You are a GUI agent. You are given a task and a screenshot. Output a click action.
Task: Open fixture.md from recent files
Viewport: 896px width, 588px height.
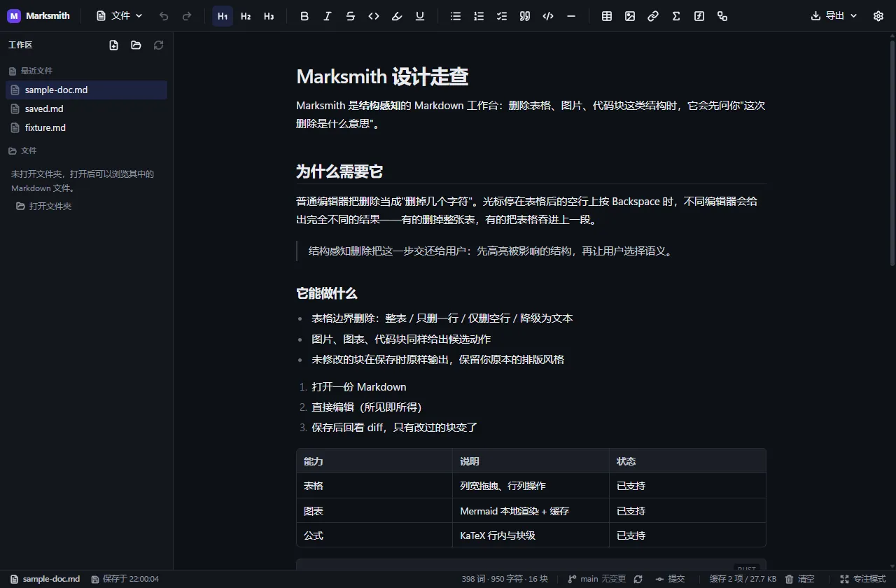click(86, 127)
